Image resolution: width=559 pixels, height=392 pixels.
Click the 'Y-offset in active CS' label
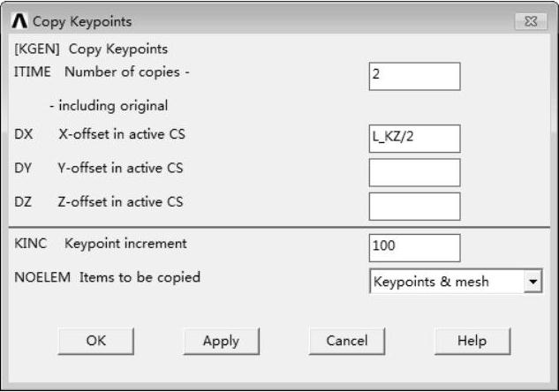pyautogui.click(x=121, y=168)
